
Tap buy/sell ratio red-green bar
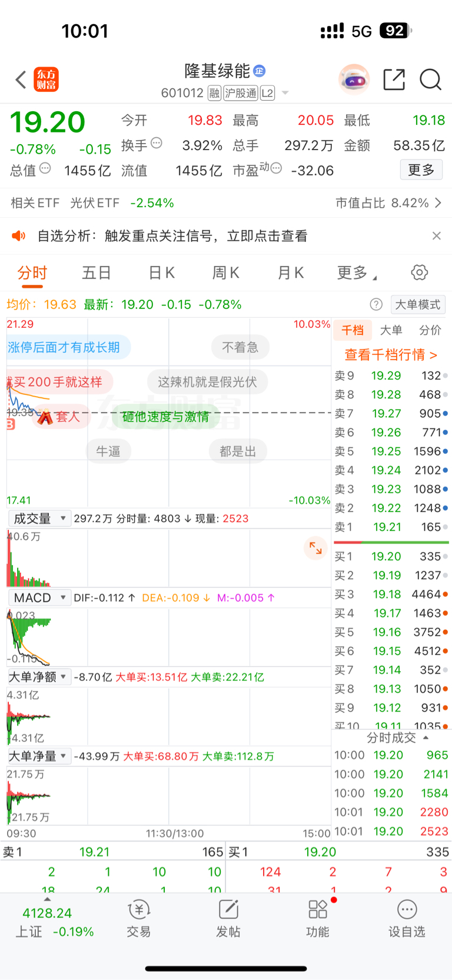pos(391,542)
